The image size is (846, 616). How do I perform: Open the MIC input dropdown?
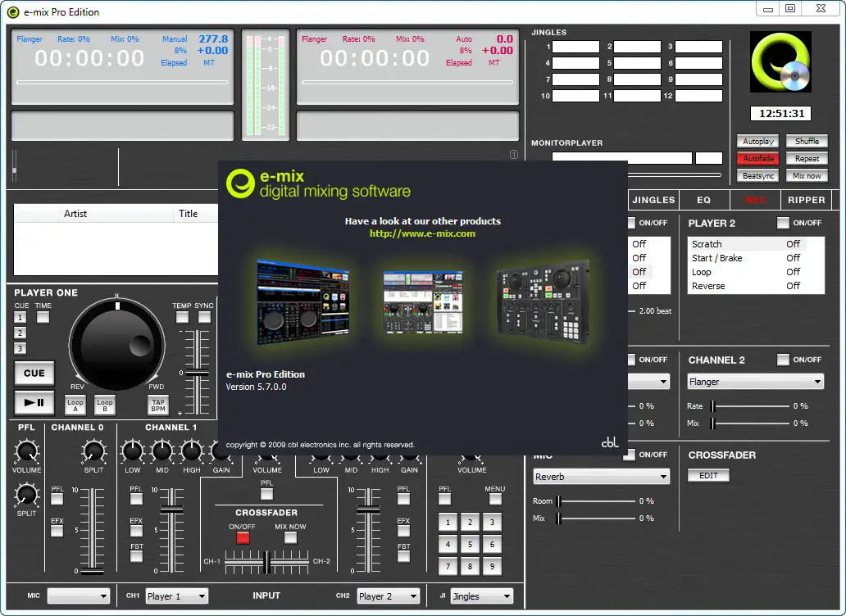(79, 596)
